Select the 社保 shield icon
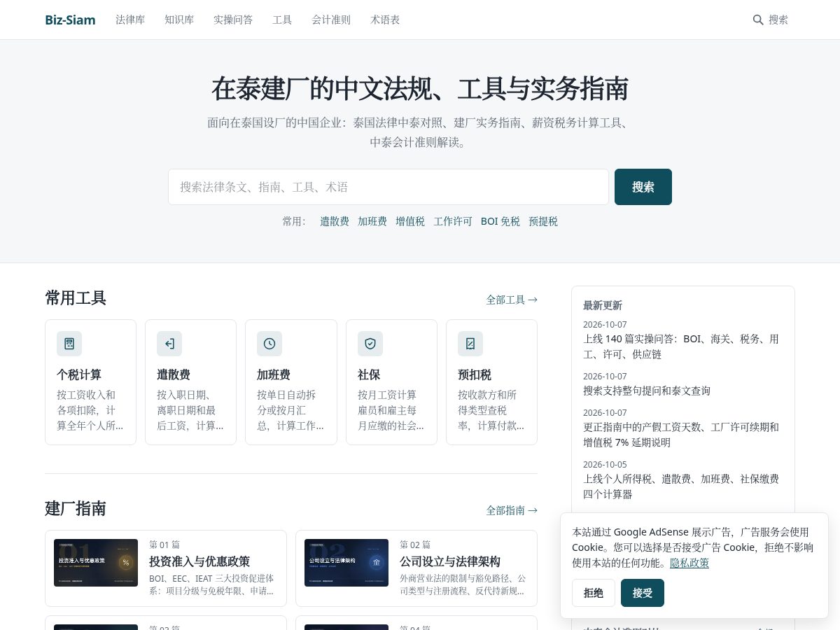This screenshot has height=630, width=840. pos(370,344)
